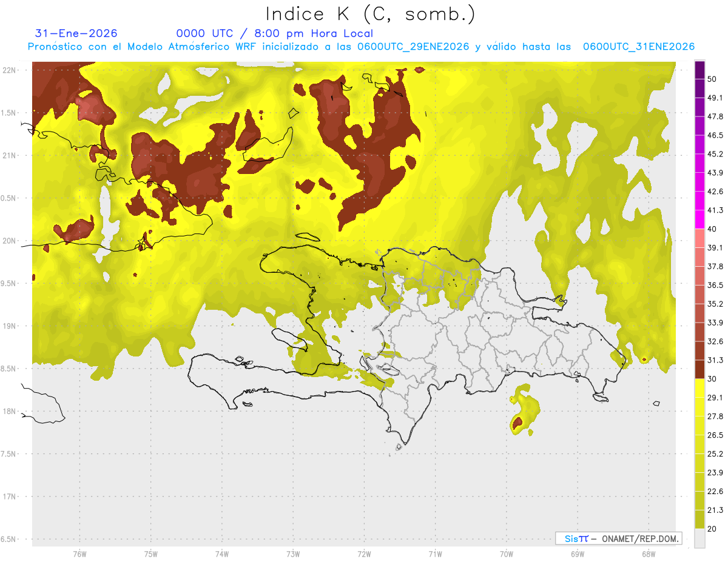Pick the salmon swatch between 39.1 and 40
Viewport: 728px width, 562px height.
point(699,238)
